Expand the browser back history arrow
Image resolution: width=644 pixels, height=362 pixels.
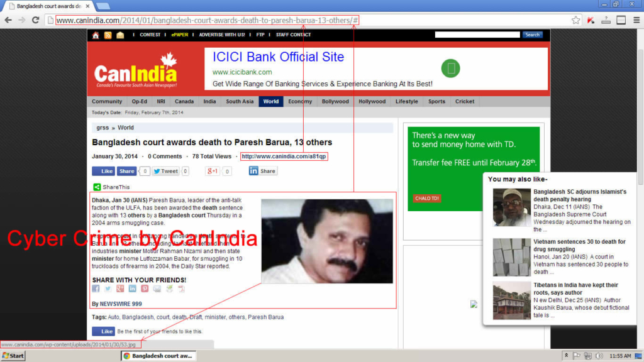click(x=7, y=19)
